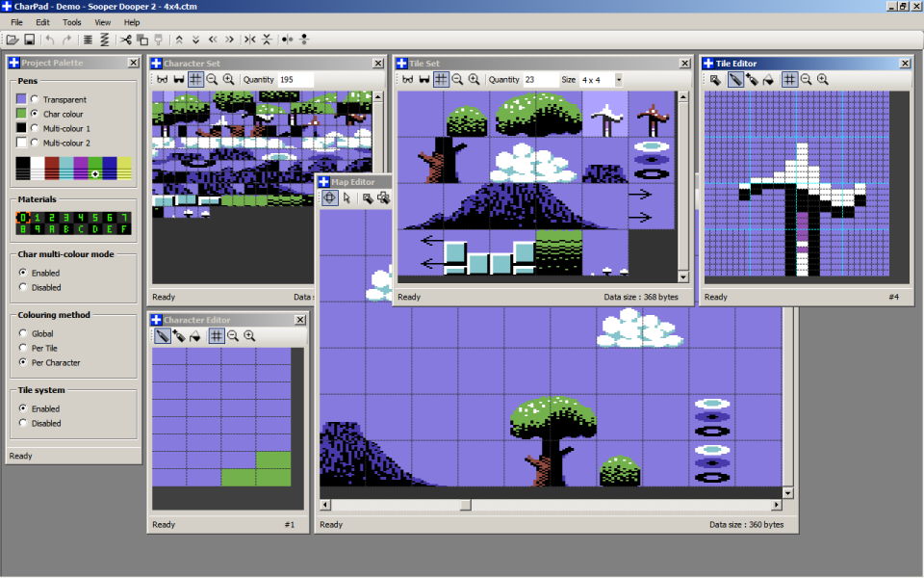Select material 0 in Materials grid

[x=23, y=218]
